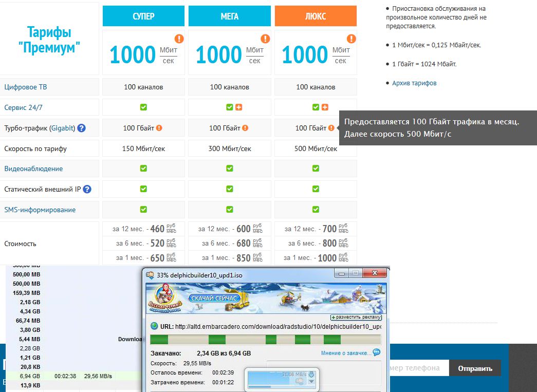
Task: Click СКАЧАЙ СЕЙЧАС button on the ad banner
Action: (214, 298)
